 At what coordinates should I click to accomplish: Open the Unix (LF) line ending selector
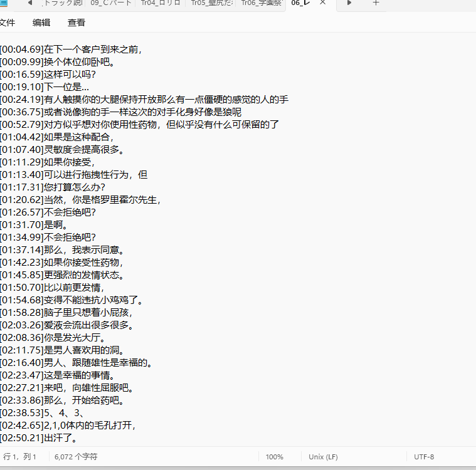pyautogui.click(x=325, y=457)
